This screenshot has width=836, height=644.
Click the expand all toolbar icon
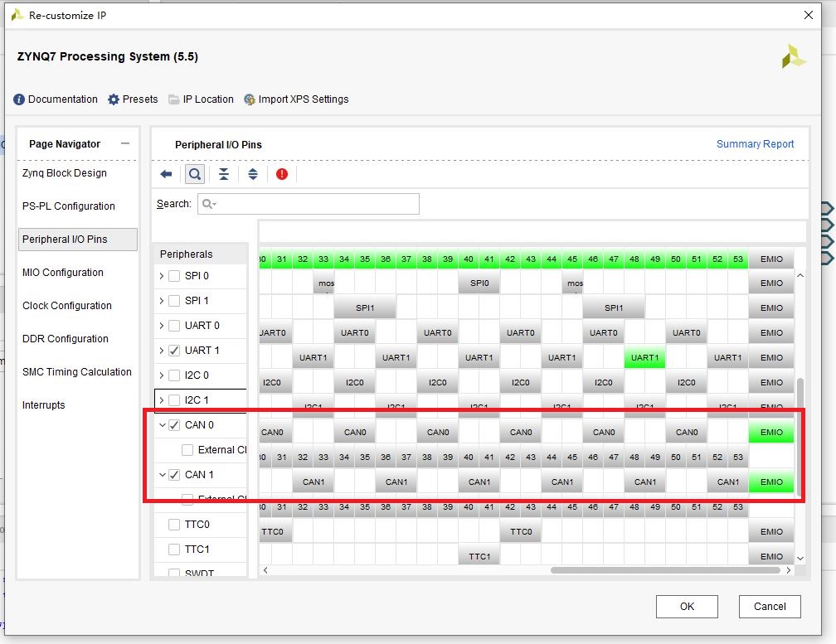tap(253, 174)
